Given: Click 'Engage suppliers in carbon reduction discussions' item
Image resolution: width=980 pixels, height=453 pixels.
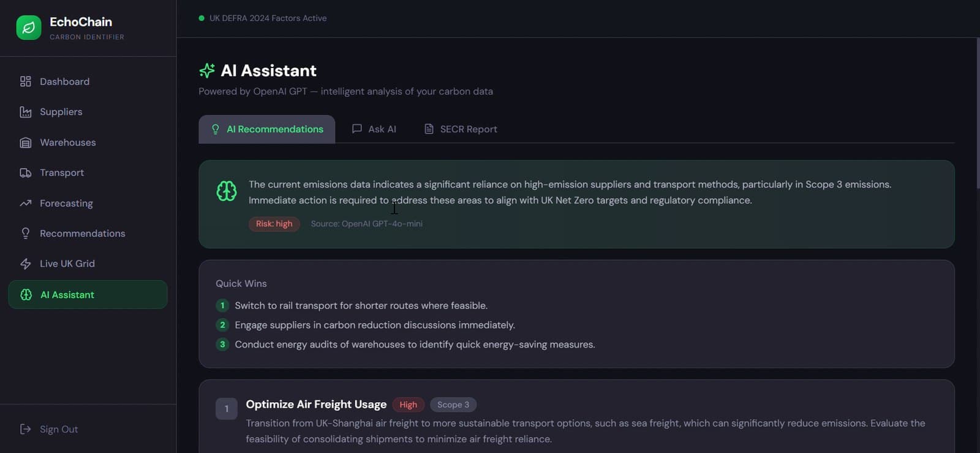Looking at the screenshot, I should (375, 325).
